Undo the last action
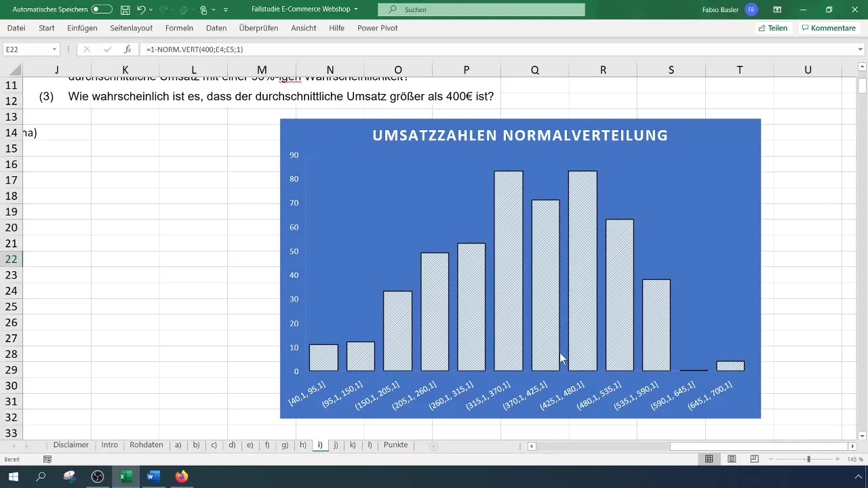The width and height of the screenshot is (868, 488). click(141, 9)
